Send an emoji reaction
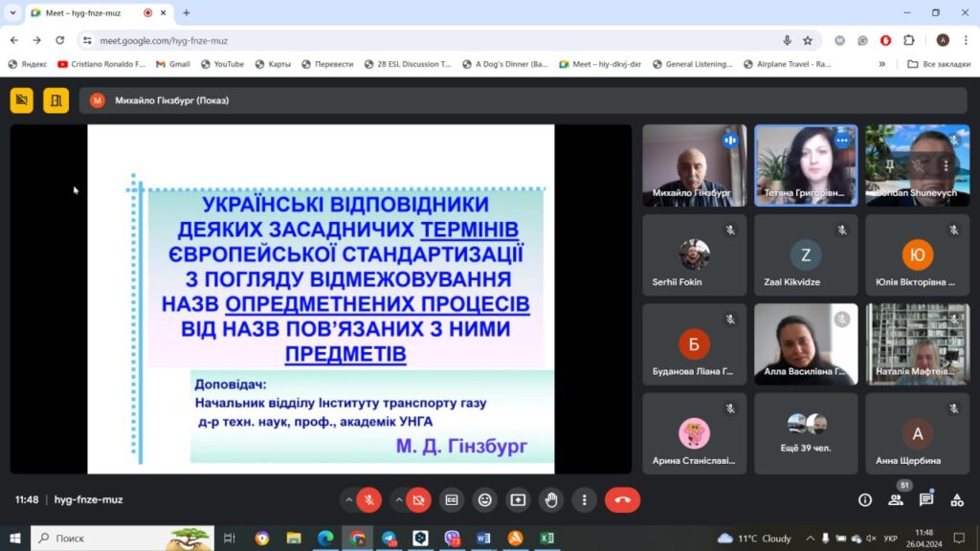This screenshot has height=551, width=980. [x=485, y=499]
